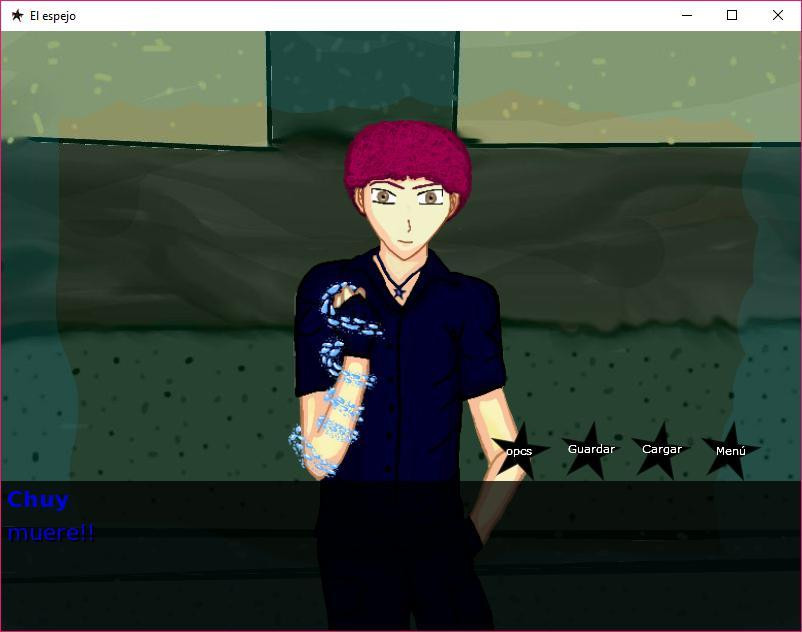Viewport: 802px width, 632px height.
Task: Minimize the El espejo window
Action: 687,15
